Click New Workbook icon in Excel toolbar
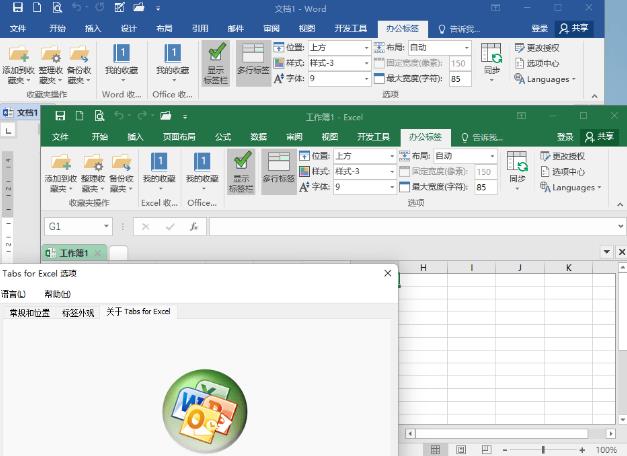 pyautogui.click(x=80, y=116)
